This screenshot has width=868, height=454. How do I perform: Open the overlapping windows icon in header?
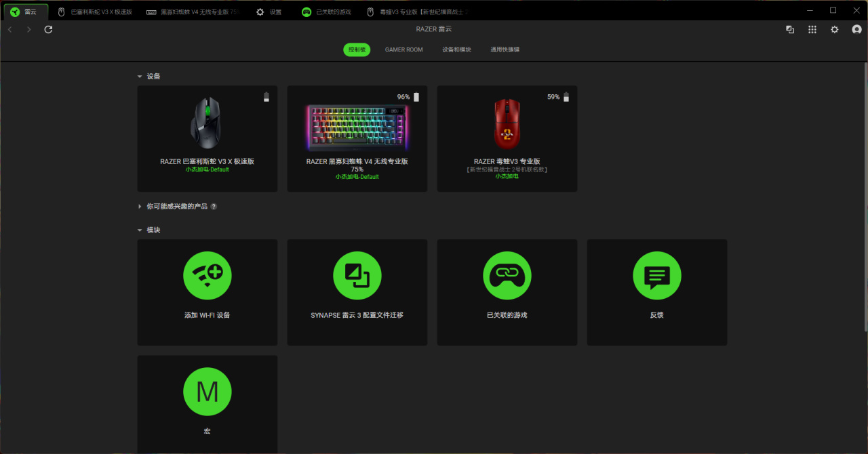[790, 30]
